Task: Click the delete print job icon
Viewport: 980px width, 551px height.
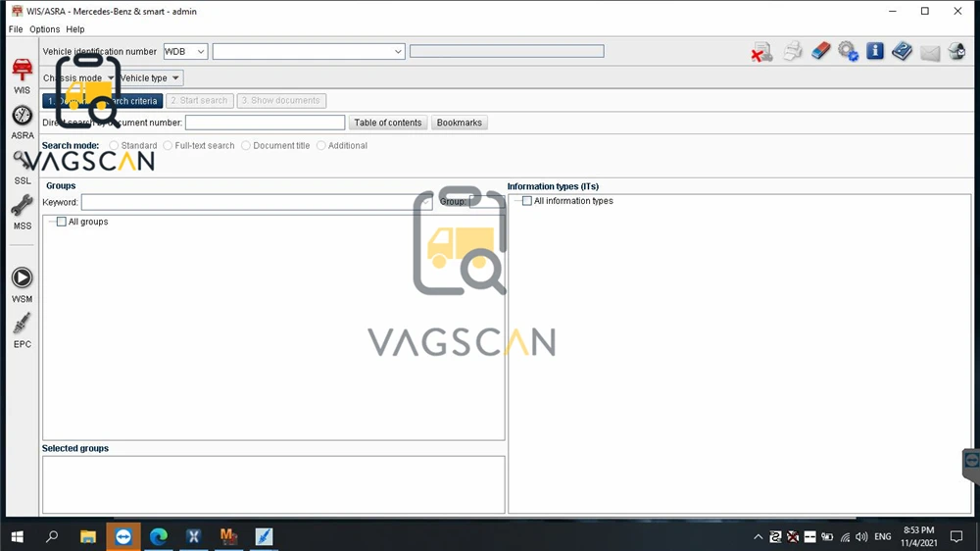Action: coord(761,52)
